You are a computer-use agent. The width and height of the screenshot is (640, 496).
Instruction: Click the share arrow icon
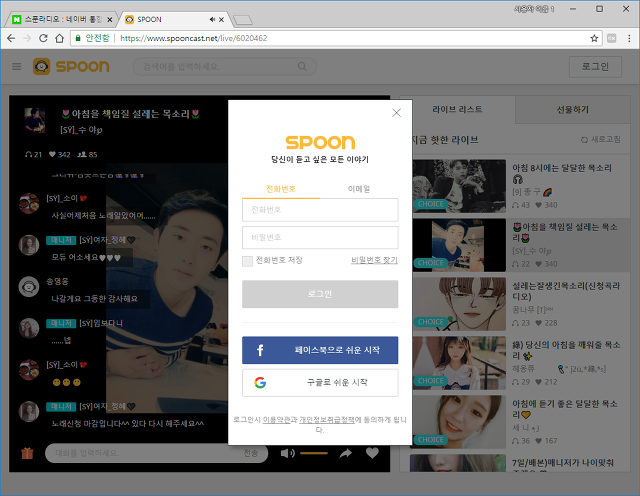pyautogui.click(x=346, y=453)
